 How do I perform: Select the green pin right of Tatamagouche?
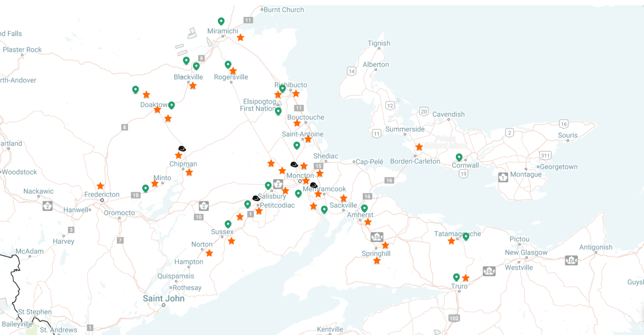(466, 236)
